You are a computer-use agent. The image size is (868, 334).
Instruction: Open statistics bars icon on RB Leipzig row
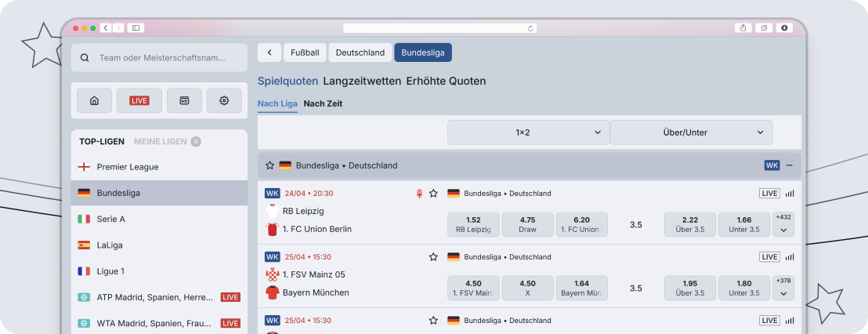coord(790,194)
